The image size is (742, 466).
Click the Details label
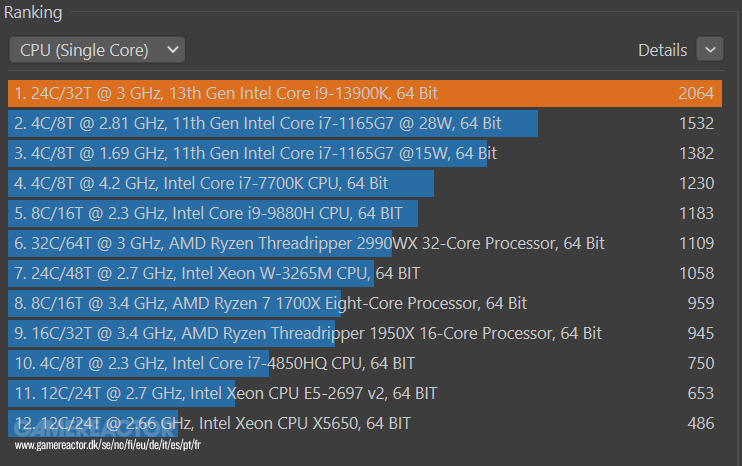(662, 50)
